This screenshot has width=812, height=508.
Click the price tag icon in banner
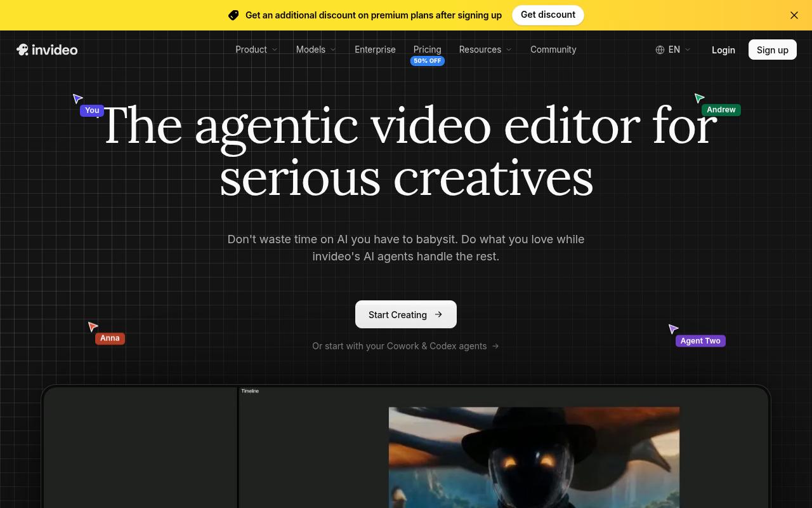coord(233,15)
